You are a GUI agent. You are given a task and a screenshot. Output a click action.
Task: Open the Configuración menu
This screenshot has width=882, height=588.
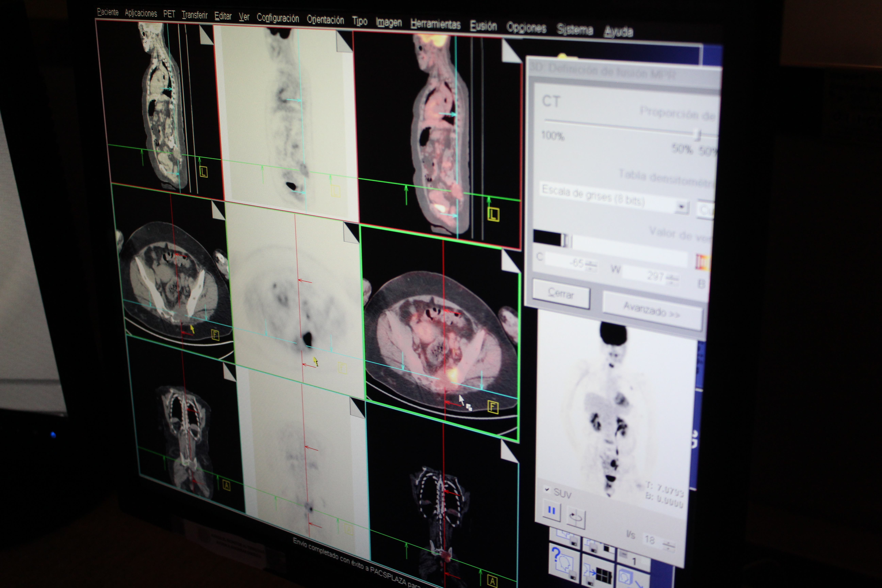tap(277, 18)
